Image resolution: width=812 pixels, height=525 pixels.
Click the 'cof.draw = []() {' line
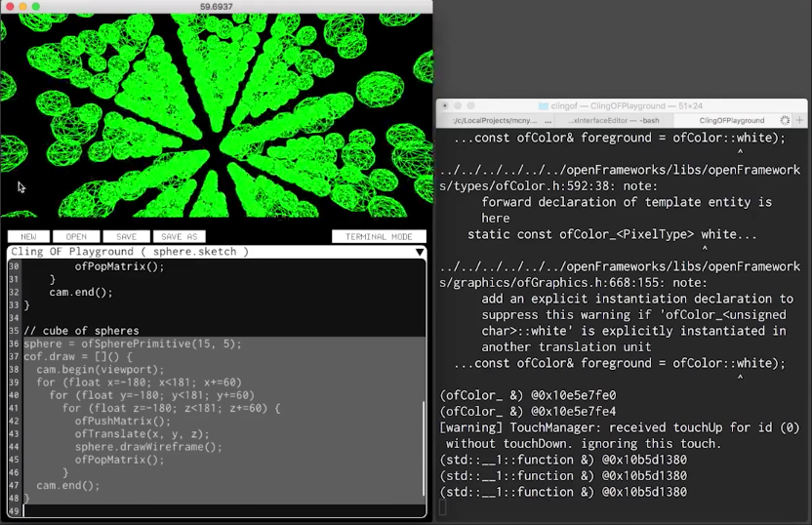pos(78,357)
